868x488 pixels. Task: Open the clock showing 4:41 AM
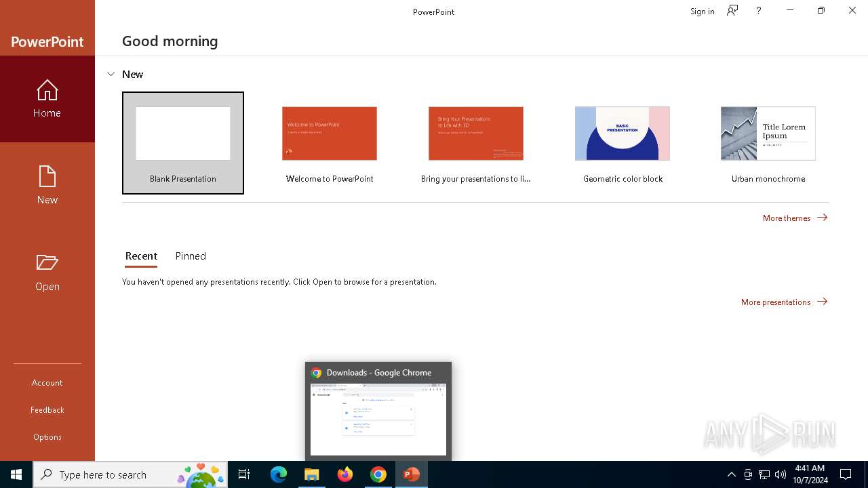[809, 474]
